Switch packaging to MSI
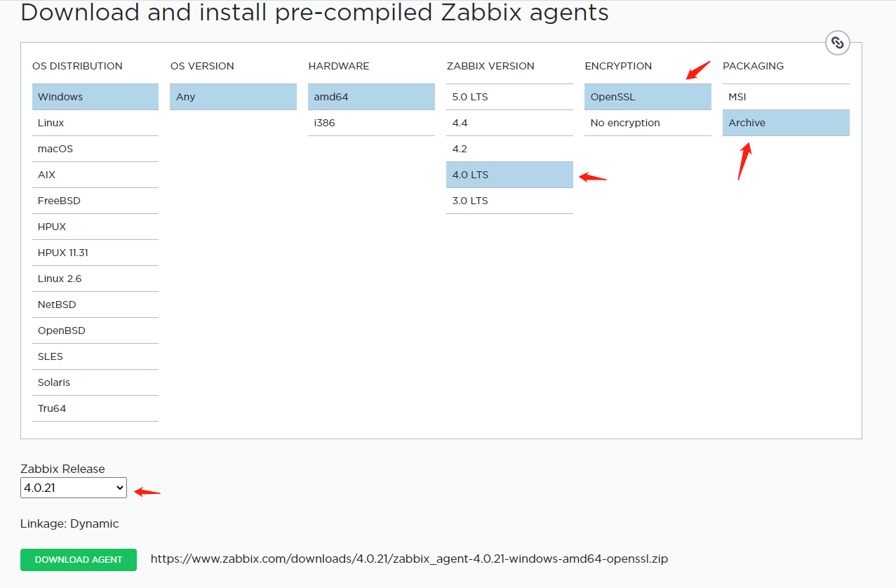Viewport: 896px width, 588px height. (x=785, y=97)
